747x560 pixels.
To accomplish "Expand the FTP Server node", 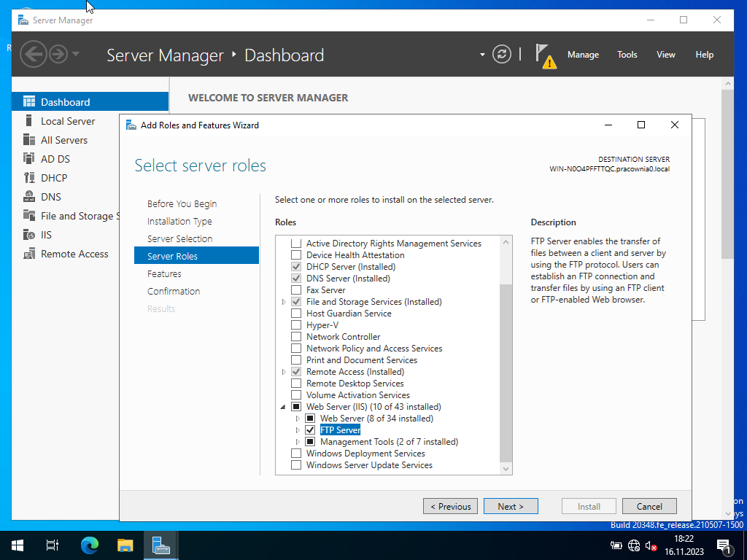I will point(298,430).
